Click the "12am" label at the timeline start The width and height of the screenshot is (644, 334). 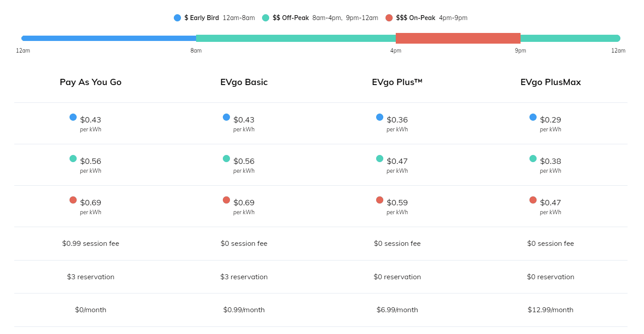[23, 51]
